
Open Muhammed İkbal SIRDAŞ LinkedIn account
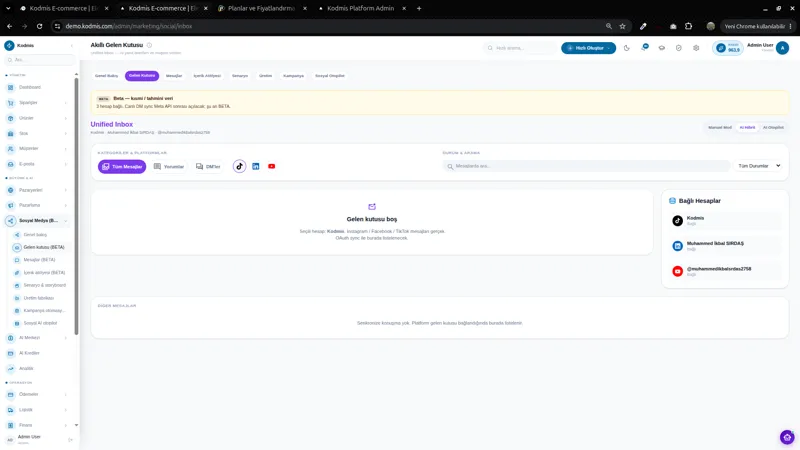pyautogui.click(x=724, y=246)
